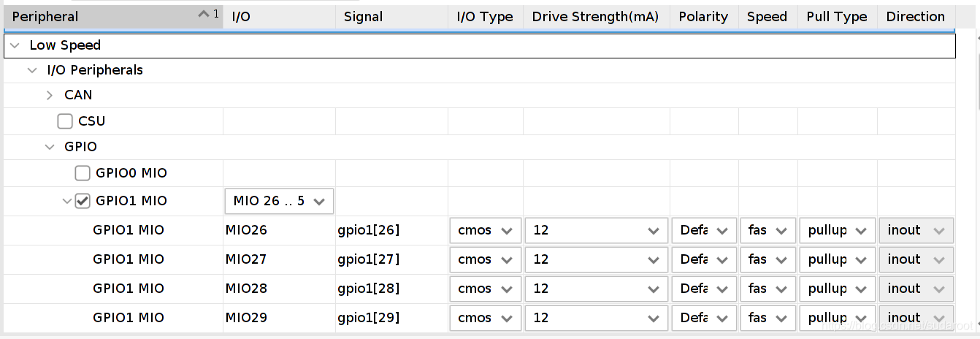Open Pull Type dropdown for MIO26
Viewport: 980px width, 339px height.
click(836, 231)
